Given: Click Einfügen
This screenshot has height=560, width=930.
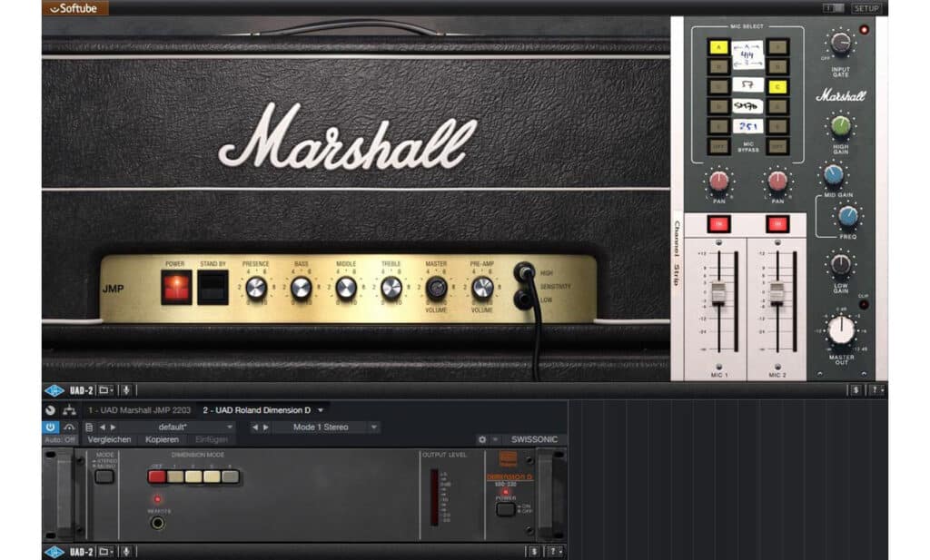Looking at the screenshot, I should click(211, 439).
